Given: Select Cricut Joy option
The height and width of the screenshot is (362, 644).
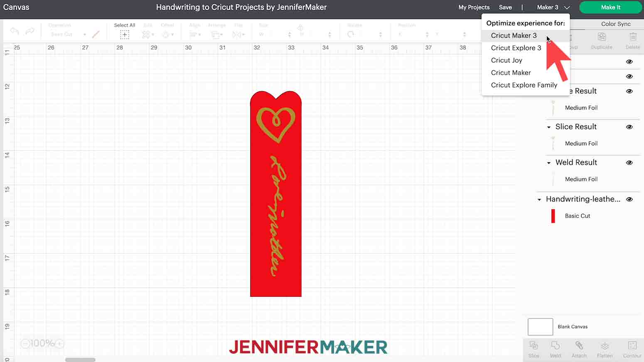Looking at the screenshot, I should (526, 61).
